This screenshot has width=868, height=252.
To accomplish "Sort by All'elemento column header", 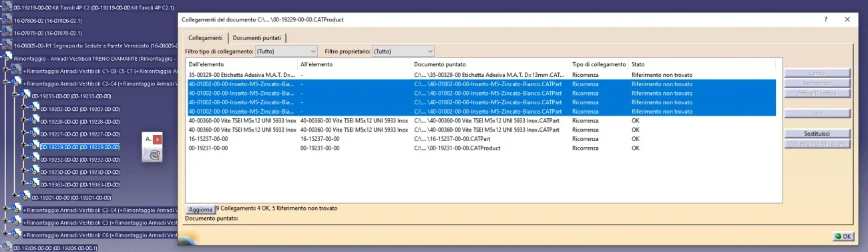I will [x=355, y=64].
